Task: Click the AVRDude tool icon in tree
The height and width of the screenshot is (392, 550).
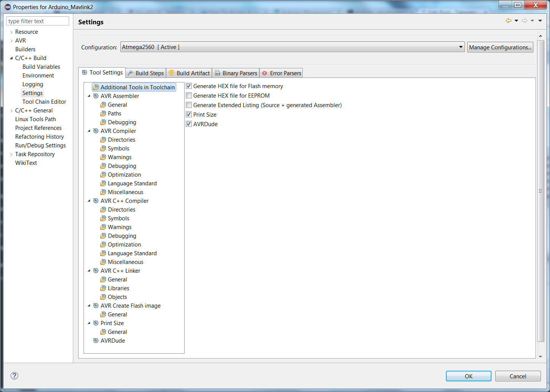Action: 96,341
